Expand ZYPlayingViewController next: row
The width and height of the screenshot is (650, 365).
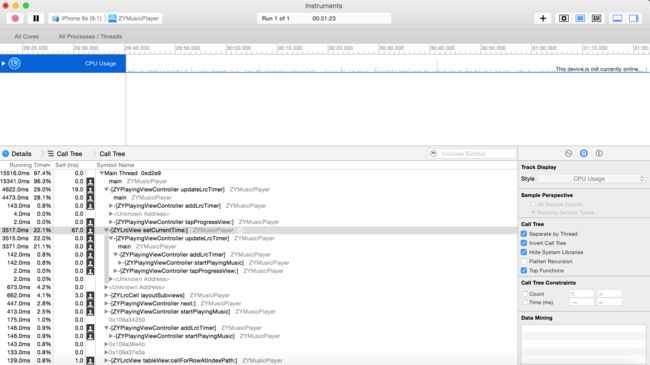106,304
